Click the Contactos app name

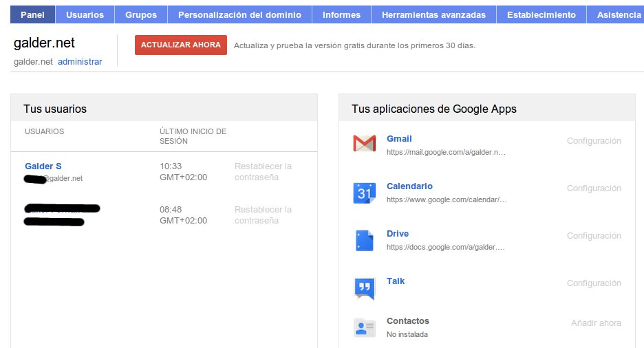pyautogui.click(x=408, y=321)
